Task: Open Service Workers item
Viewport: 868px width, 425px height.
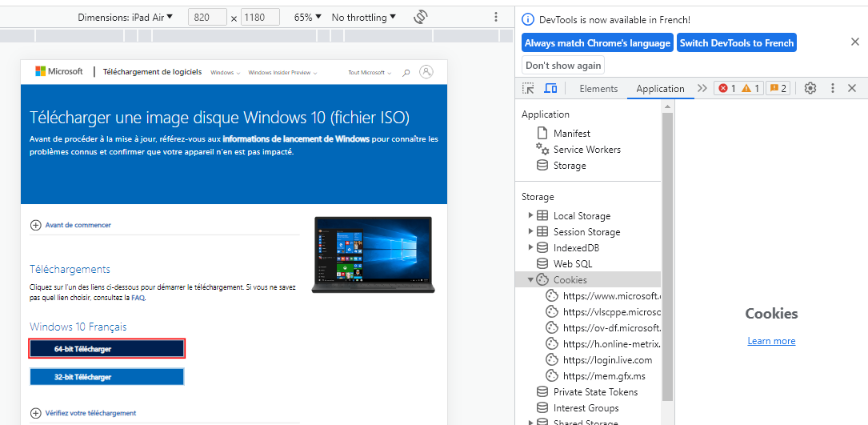Action: tap(586, 150)
